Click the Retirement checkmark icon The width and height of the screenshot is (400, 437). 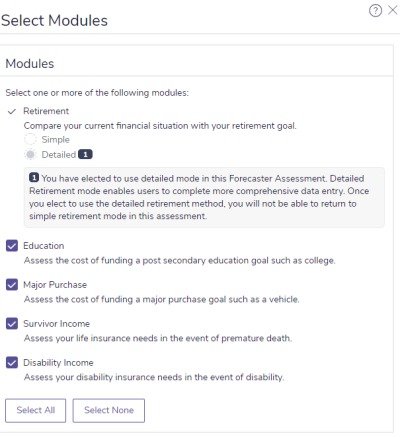[x=12, y=112]
